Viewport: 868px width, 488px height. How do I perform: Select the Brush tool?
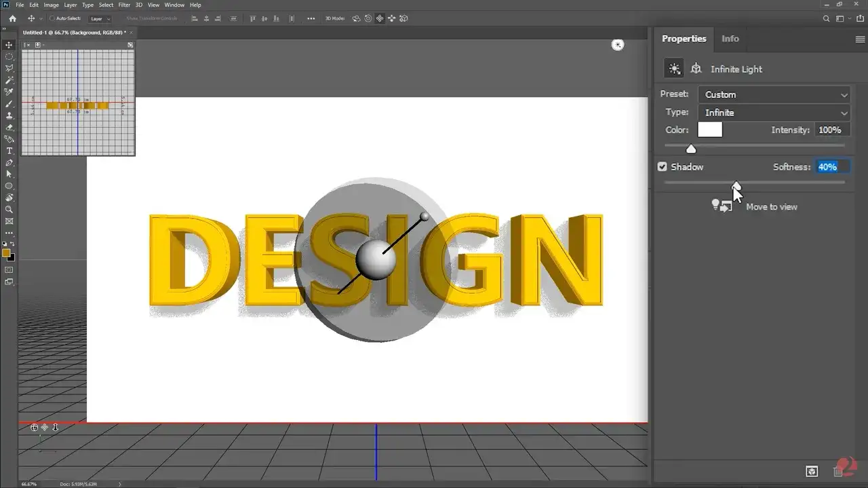[x=9, y=104]
